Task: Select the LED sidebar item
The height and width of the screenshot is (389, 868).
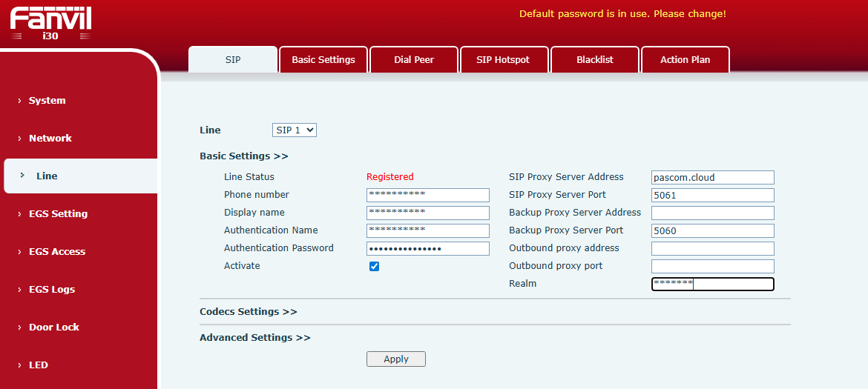Action: [x=39, y=365]
